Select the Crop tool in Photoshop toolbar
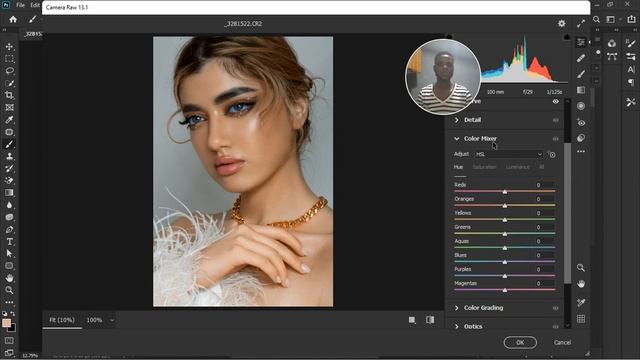 [9, 96]
